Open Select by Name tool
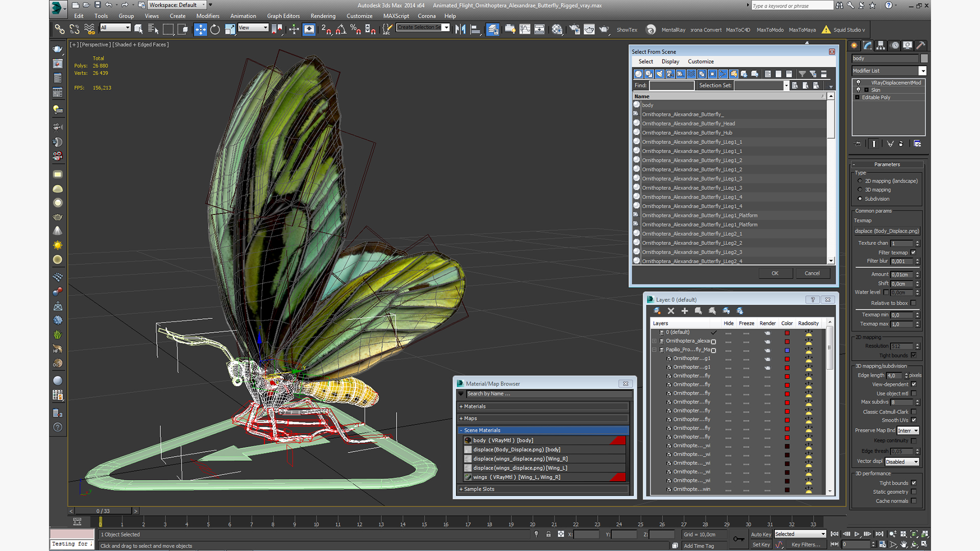This screenshot has height=551, width=980. tap(153, 30)
